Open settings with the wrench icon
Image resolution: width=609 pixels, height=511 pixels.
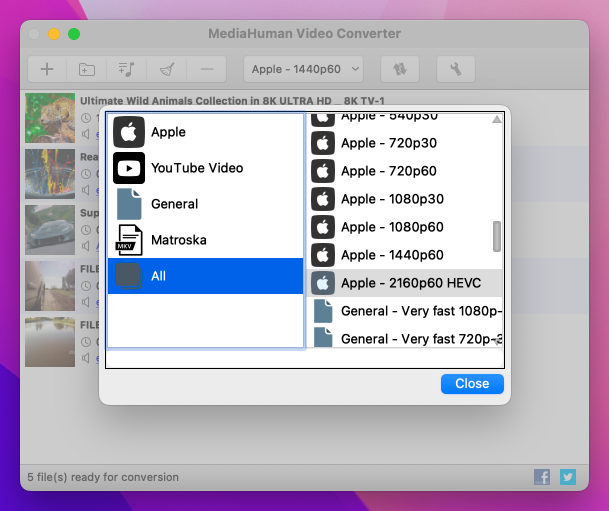coord(456,69)
